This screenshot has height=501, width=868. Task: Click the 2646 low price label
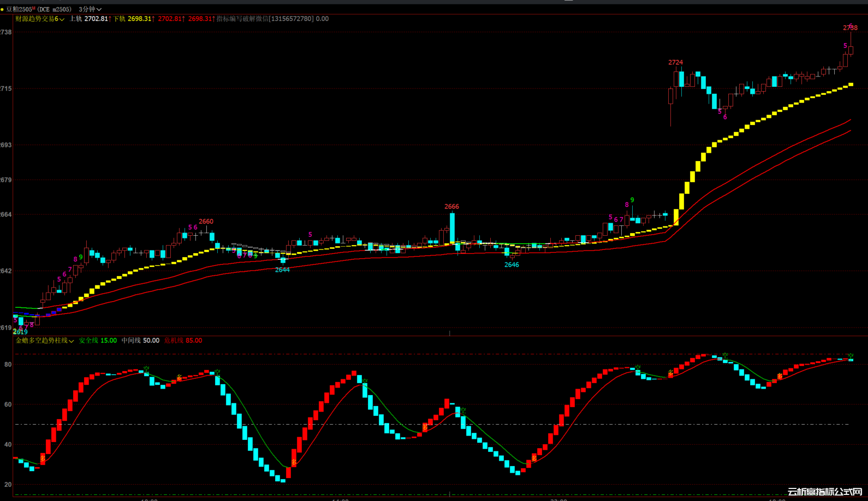tap(512, 265)
